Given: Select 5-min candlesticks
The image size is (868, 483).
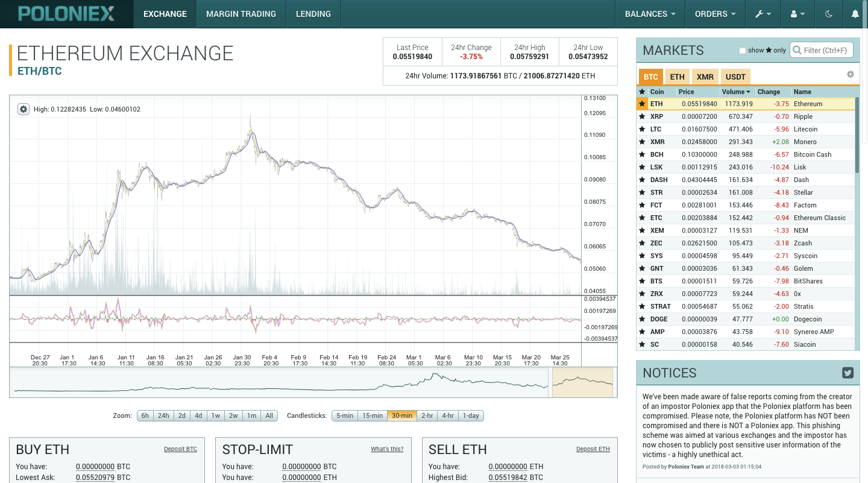Looking at the screenshot, I should [x=345, y=415].
